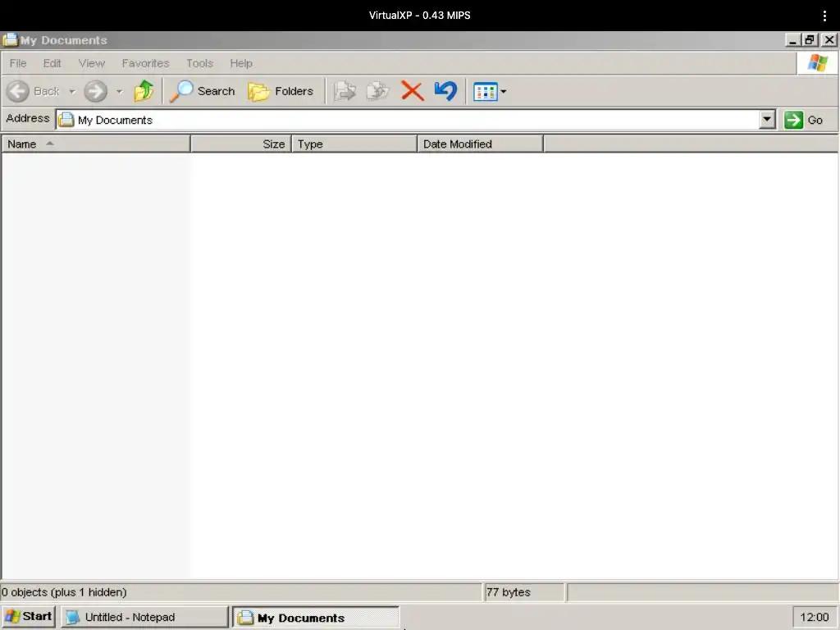Open the View menu
The image size is (840, 630).
92,63
